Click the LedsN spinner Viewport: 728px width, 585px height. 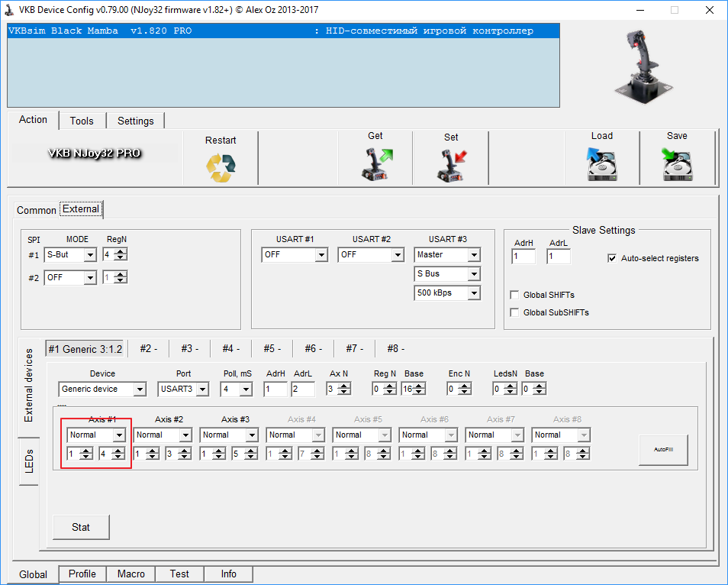(x=505, y=389)
